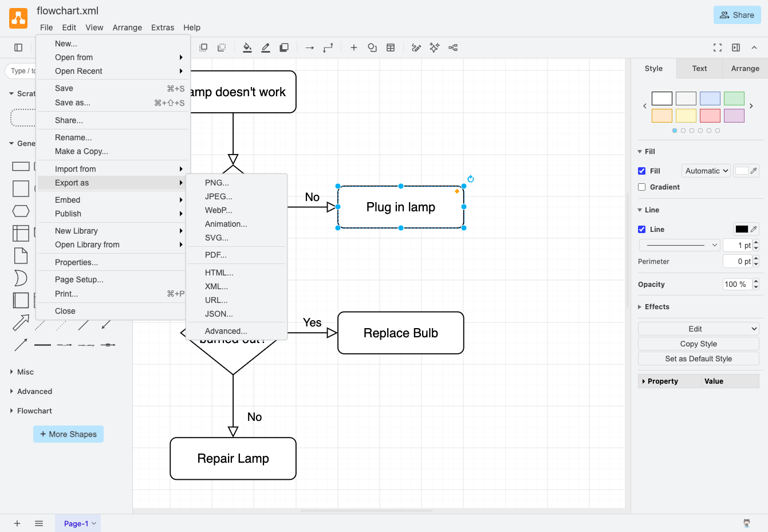The width and height of the screenshot is (768, 532).
Task: Open the Automatic fill dropdown
Action: coord(706,171)
